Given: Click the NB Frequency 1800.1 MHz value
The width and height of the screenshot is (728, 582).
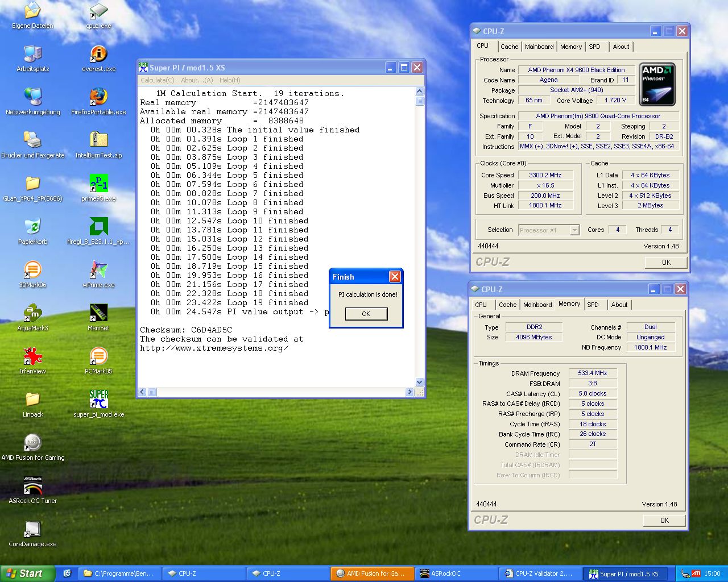Looking at the screenshot, I should [651, 347].
